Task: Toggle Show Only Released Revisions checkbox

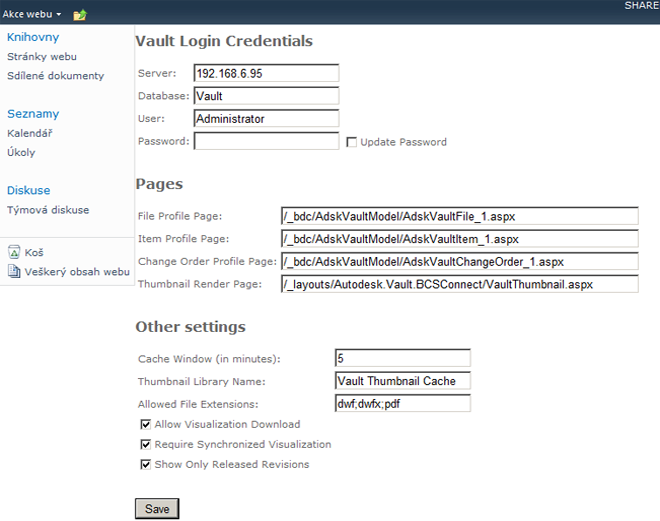Action: click(146, 464)
